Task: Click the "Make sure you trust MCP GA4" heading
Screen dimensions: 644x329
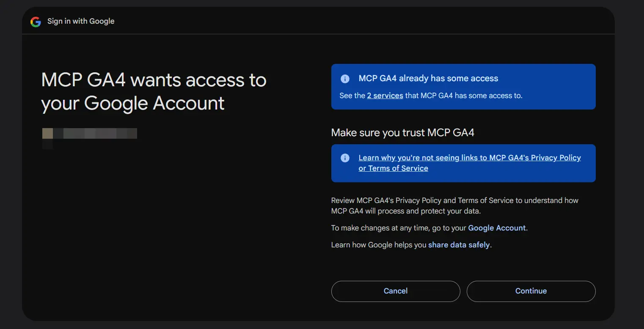Action: point(402,132)
